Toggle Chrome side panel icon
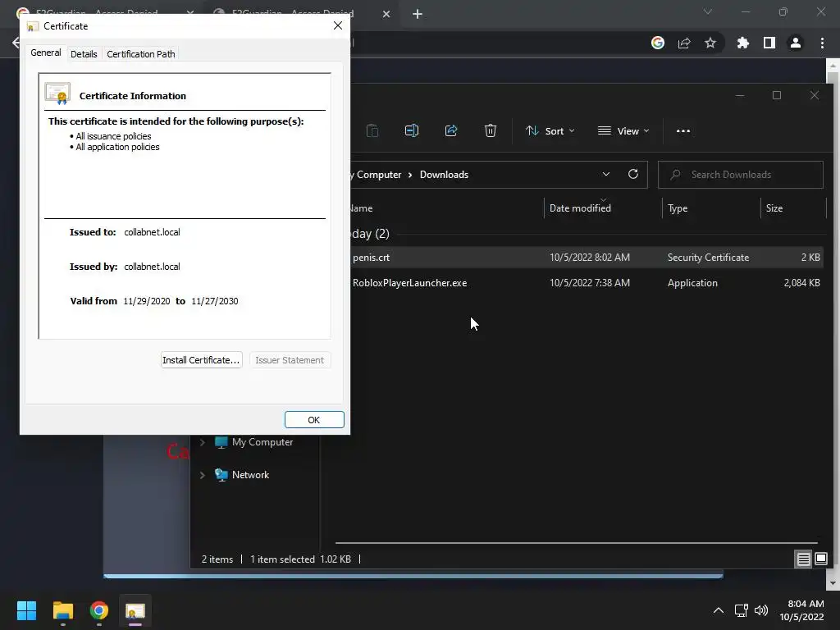The image size is (840, 630). pyautogui.click(x=769, y=43)
